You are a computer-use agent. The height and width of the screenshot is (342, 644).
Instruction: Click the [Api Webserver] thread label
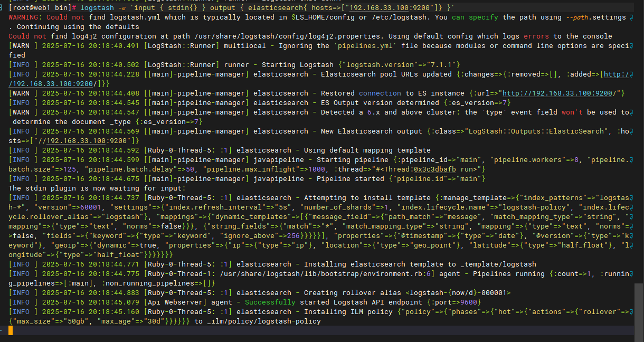[175, 302]
